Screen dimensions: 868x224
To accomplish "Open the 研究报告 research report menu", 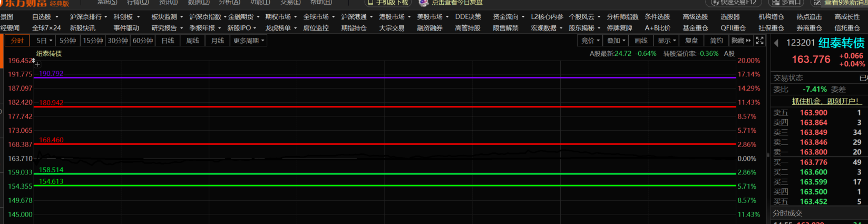I will (167, 28).
